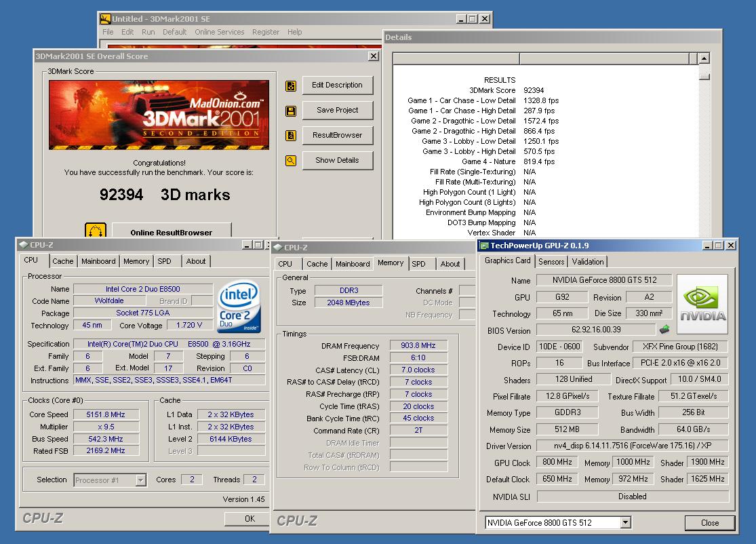Click the GPU Clock 800 MHz field
The width and height of the screenshot is (756, 544).
point(557,462)
